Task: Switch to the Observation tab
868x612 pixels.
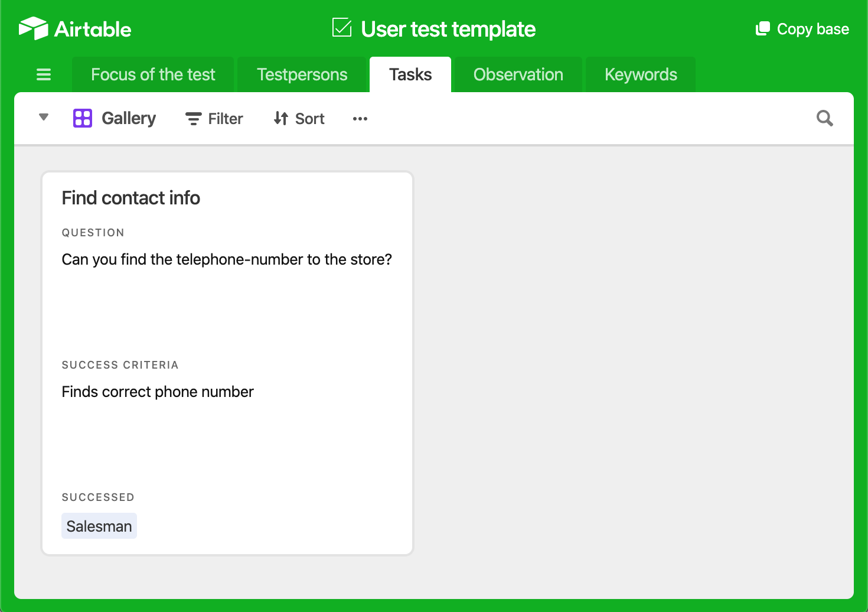Action: click(x=518, y=74)
